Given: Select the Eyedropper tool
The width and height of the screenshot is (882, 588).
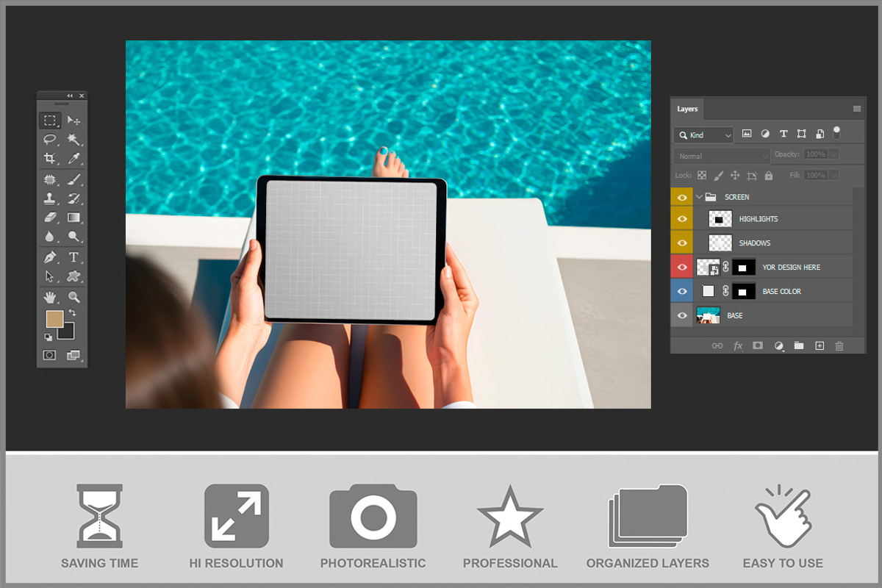Looking at the screenshot, I should [x=73, y=158].
